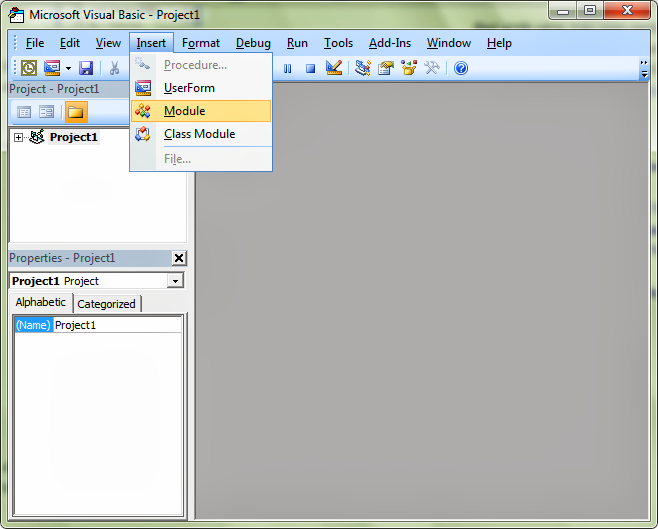Open the Edit menu
658x529 pixels.
(x=70, y=43)
